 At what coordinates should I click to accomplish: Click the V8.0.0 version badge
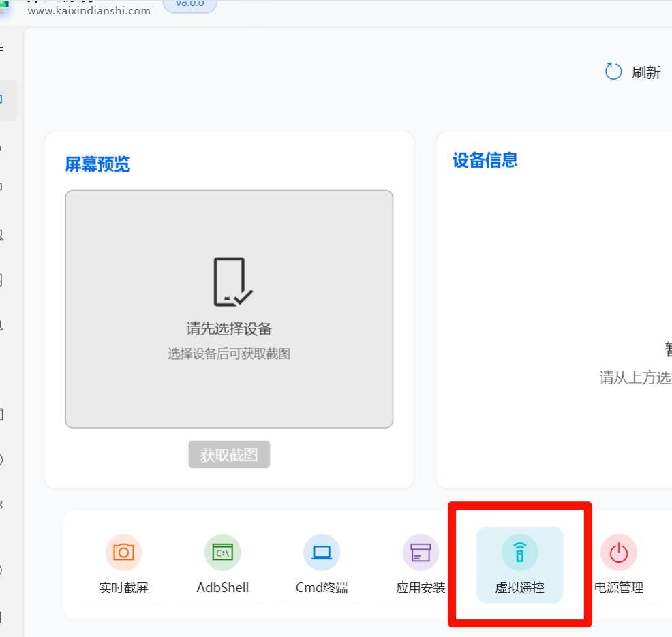point(189,3)
